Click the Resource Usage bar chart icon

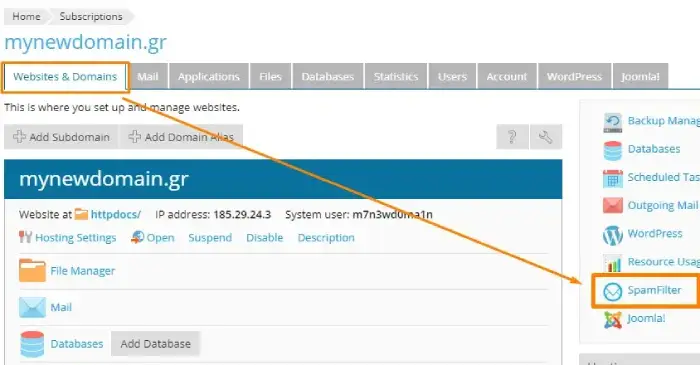612,263
